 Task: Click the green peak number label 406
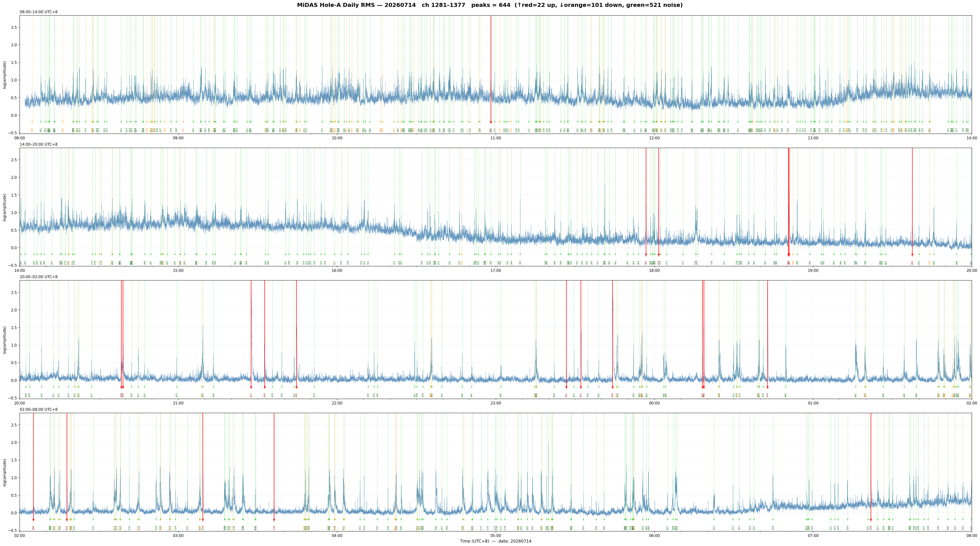click(957, 263)
